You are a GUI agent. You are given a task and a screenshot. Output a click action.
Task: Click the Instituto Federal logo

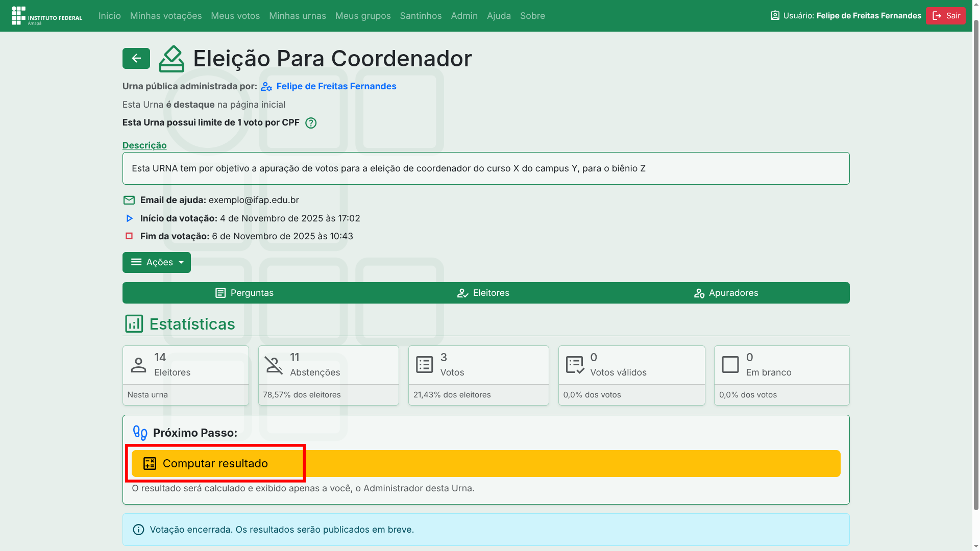(47, 16)
